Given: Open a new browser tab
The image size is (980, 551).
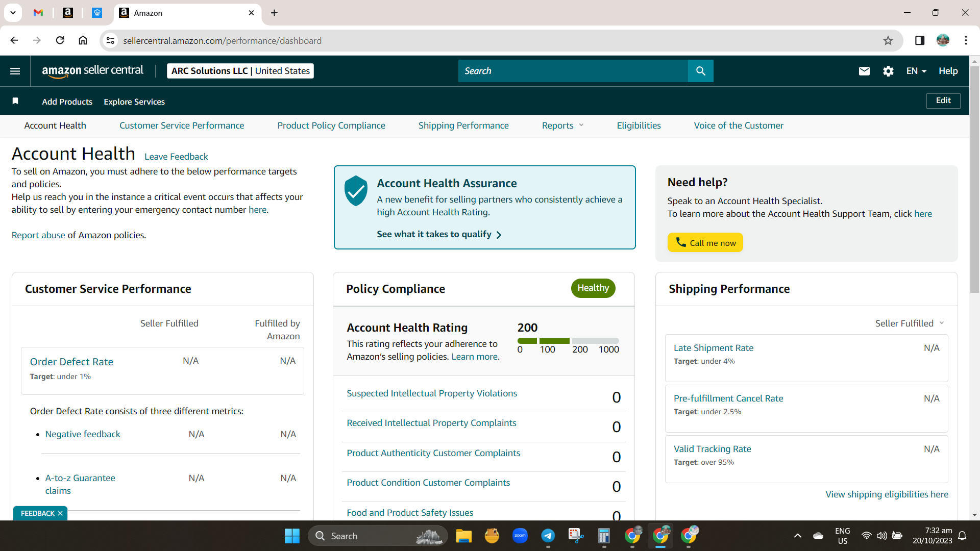Looking at the screenshot, I should pyautogui.click(x=274, y=13).
